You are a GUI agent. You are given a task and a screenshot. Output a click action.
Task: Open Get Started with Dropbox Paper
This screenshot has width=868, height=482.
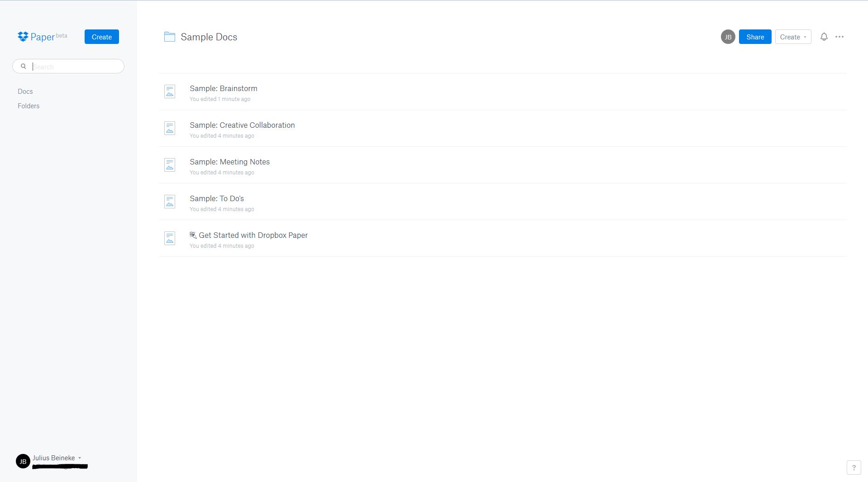pyautogui.click(x=248, y=235)
